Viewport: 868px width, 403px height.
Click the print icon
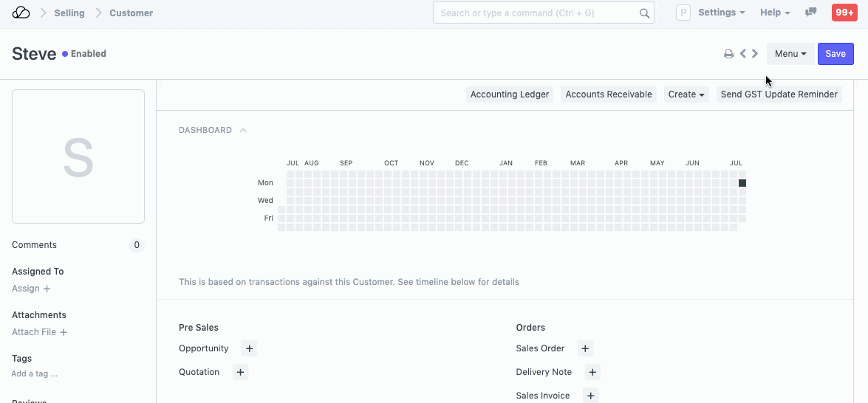(728, 54)
